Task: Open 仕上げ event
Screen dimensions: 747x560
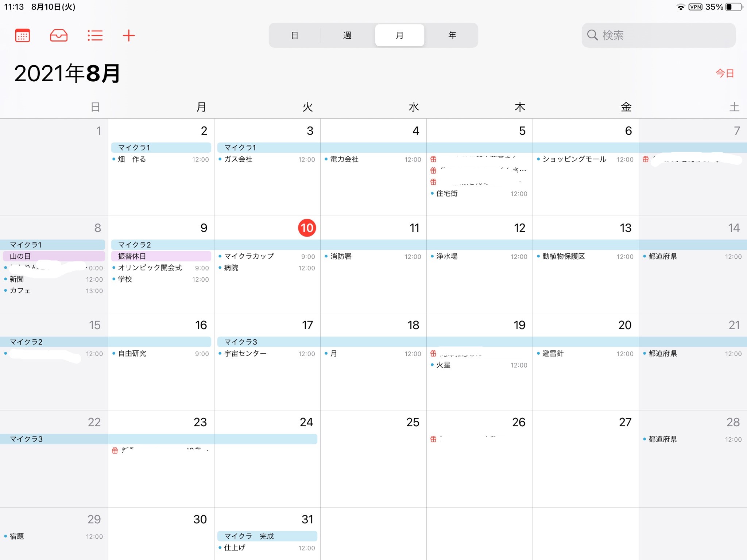Action: [267, 548]
